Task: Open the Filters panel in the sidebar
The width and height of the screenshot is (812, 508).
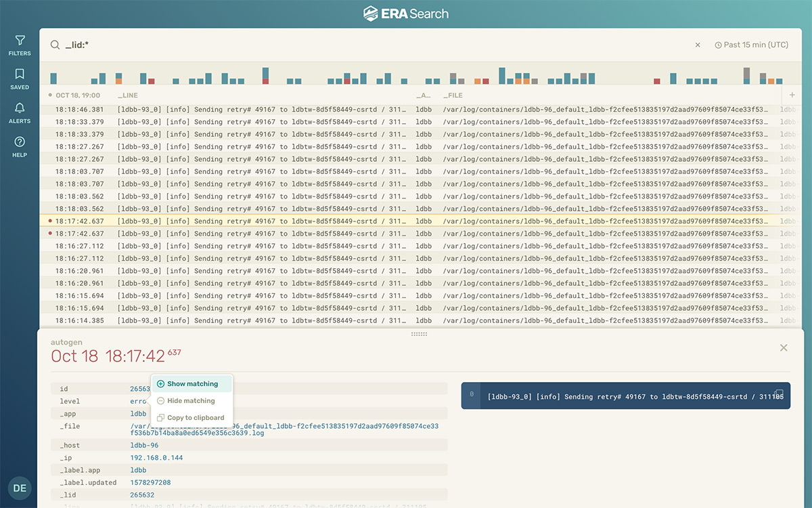Action: [x=20, y=45]
